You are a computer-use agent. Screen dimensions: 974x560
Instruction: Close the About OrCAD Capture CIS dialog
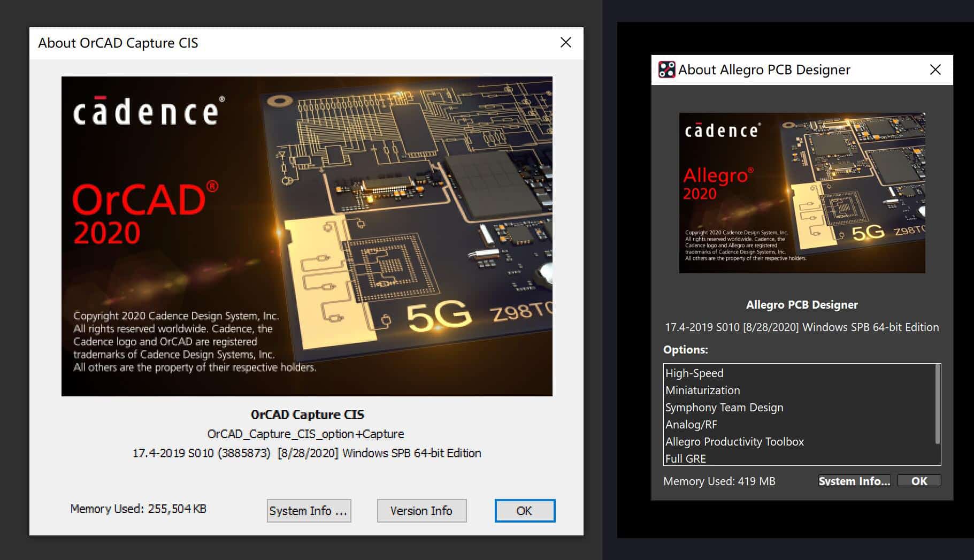coord(566,43)
